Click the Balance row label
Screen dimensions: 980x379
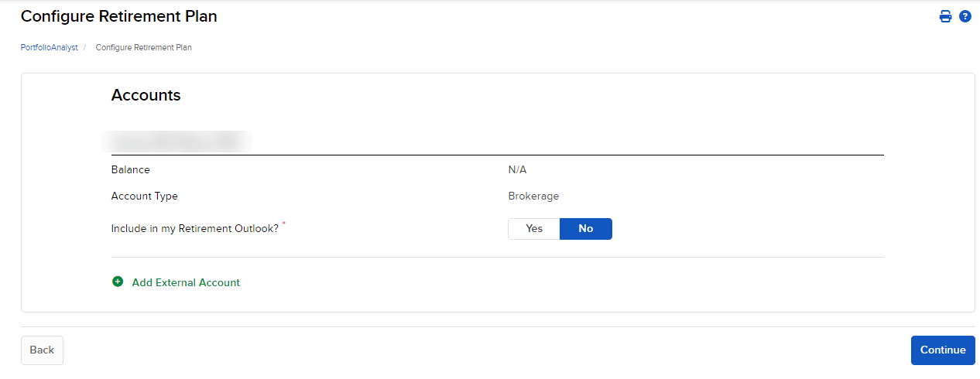(x=131, y=169)
